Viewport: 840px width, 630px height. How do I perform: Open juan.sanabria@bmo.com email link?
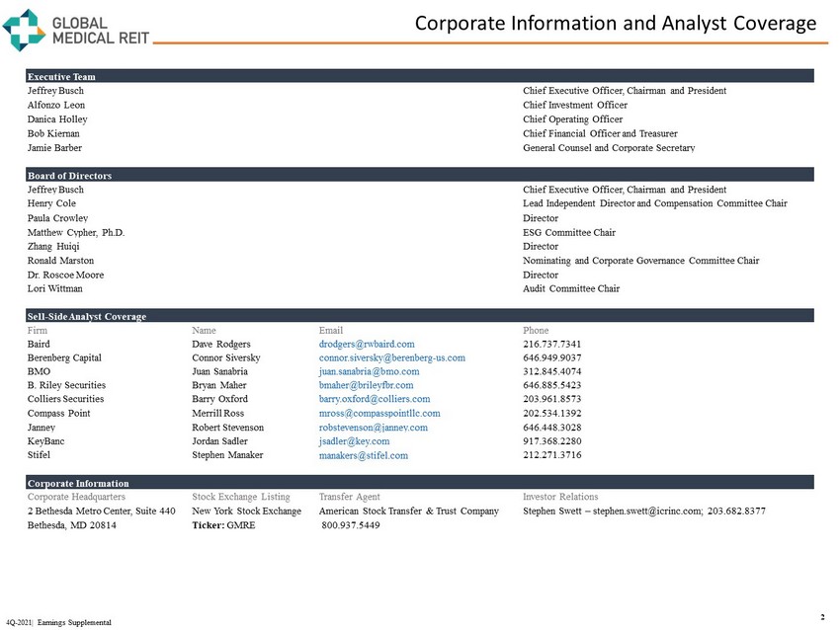[369, 371]
